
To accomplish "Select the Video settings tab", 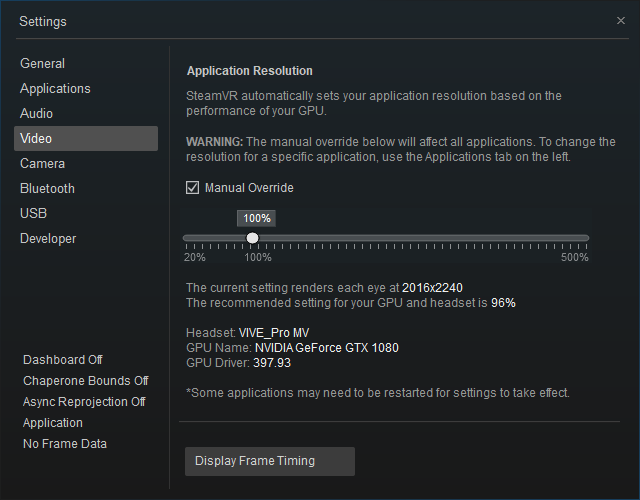I will pyautogui.click(x=36, y=138).
